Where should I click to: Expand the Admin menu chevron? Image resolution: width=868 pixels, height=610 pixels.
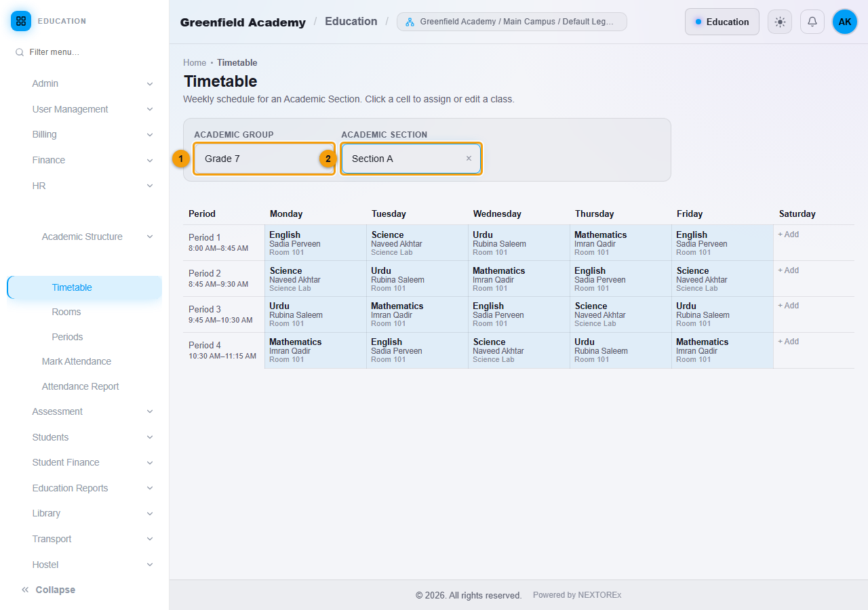(150, 84)
